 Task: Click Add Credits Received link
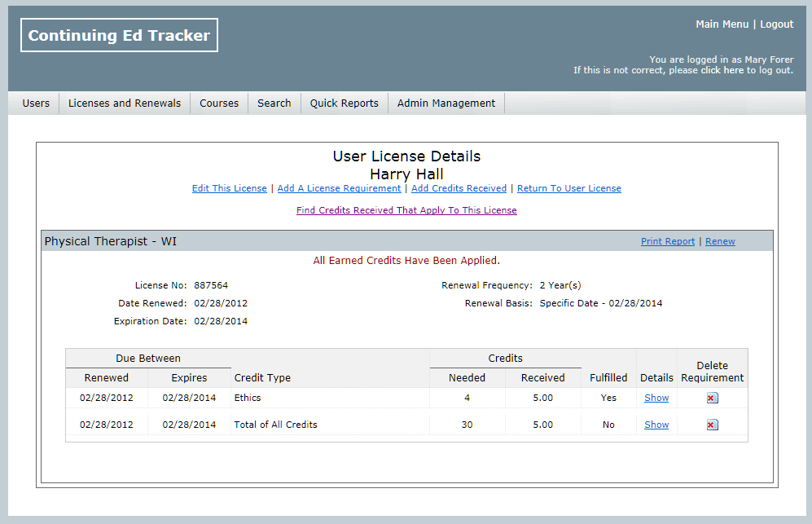pyautogui.click(x=459, y=189)
